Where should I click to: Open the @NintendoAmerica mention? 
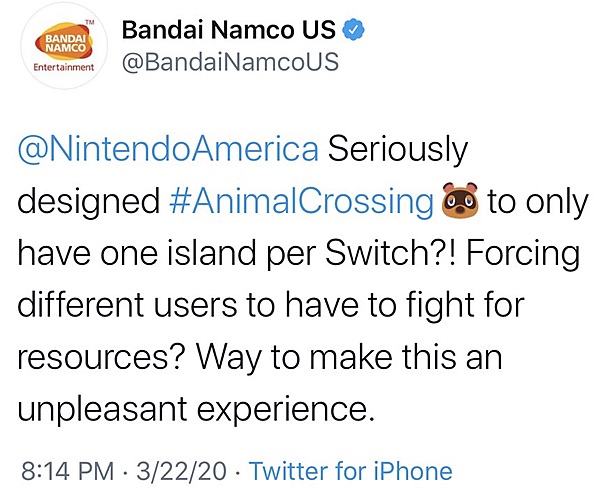click(x=169, y=149)
